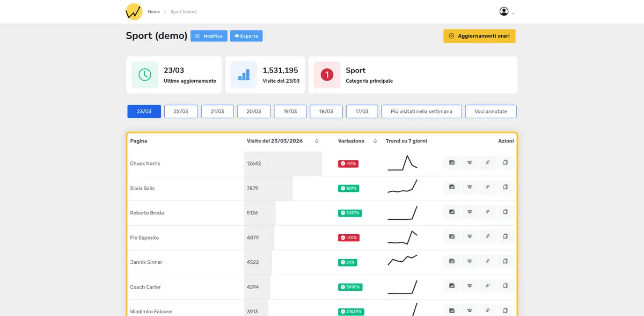Go to Home in the breadcrumb

153,12
